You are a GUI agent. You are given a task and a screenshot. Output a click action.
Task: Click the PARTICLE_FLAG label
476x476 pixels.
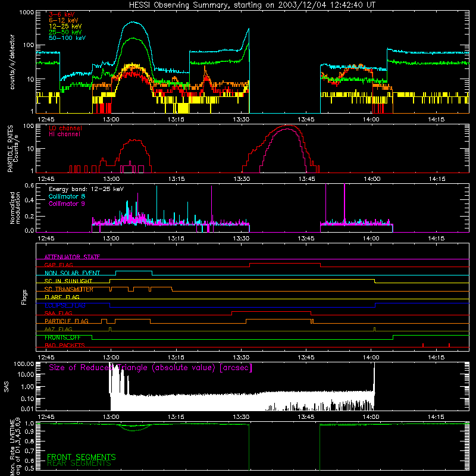(67, 321)
